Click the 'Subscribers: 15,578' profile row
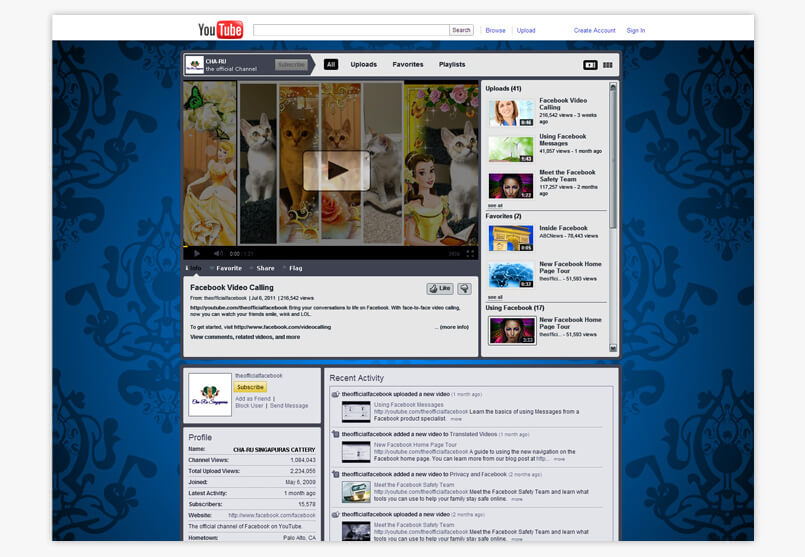This screenshot has height=557, width=805. click(252, 505)
